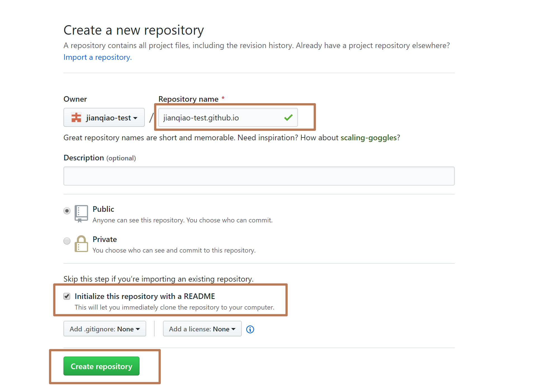Click the Create repository button

click(x=101, y=366)
